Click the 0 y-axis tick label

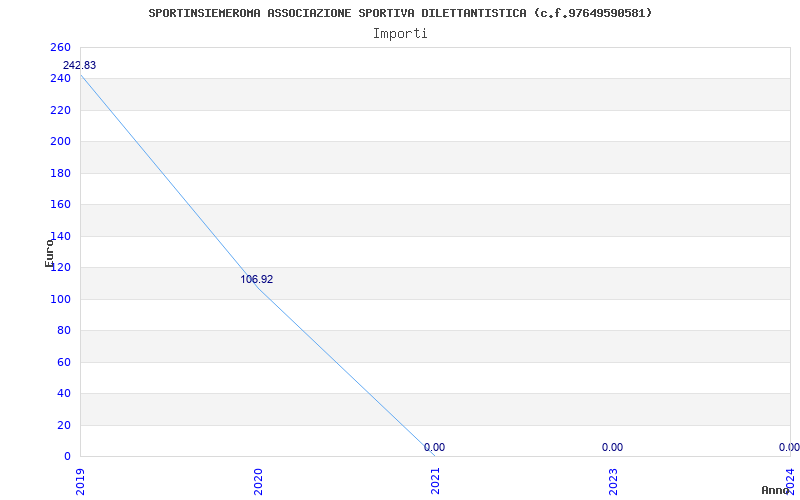[67, 456]
